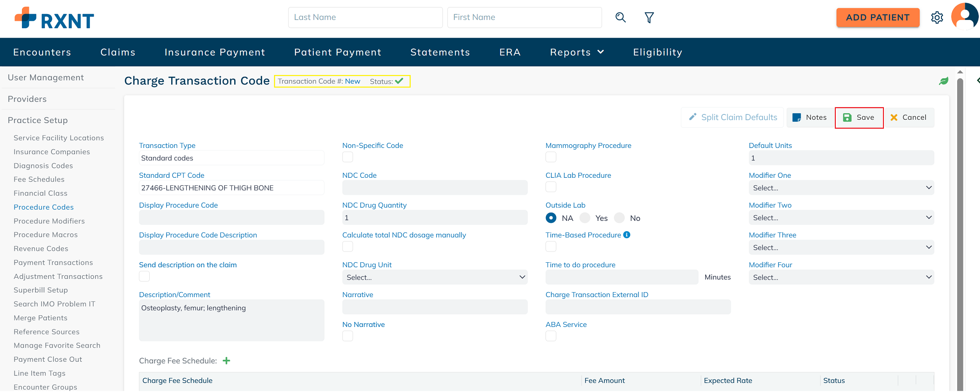Click the ADD PATIENT button
Screen dimensions: 980x392
pos(878,17)
